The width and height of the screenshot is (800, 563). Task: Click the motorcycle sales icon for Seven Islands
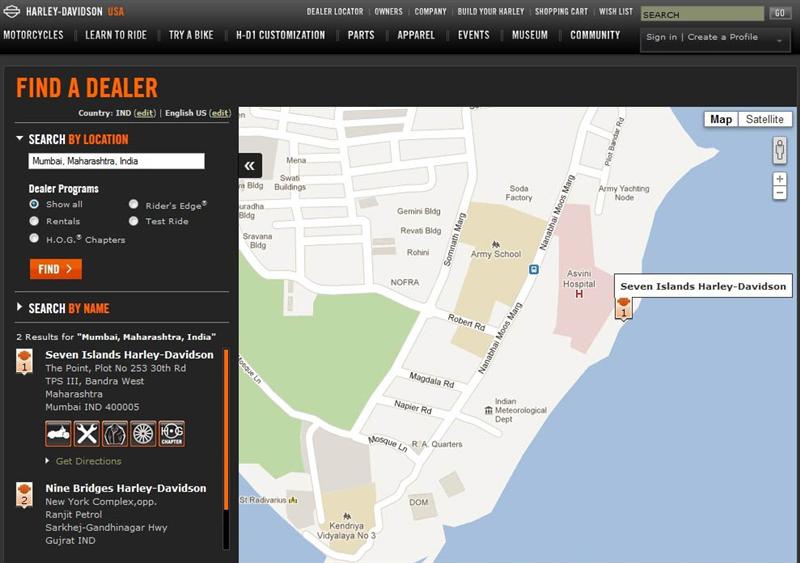(x=58, y=434)
